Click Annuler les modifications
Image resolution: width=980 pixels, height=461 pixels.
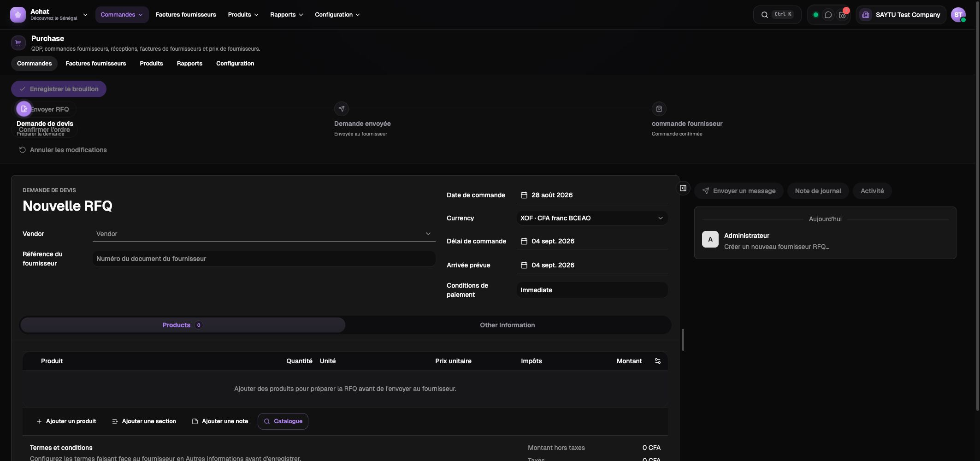click(63, 150)
